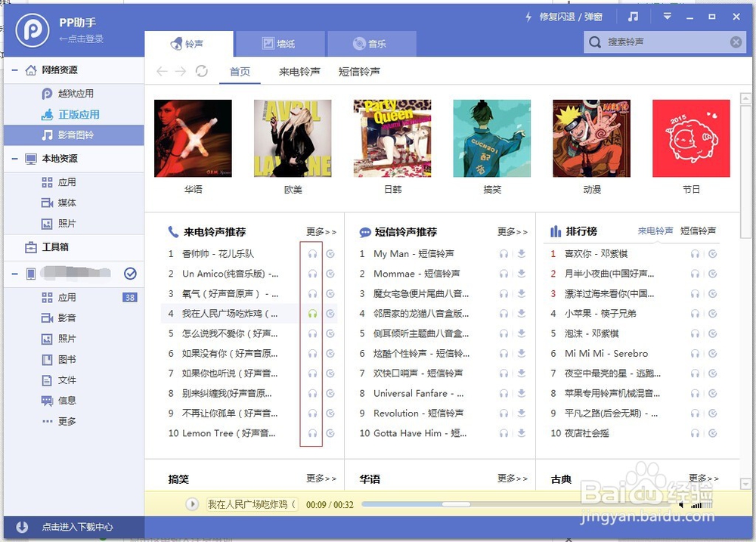Refresh the ringtone page
The width and height of the screenshot is (756, 542).
tap(202, 71)
